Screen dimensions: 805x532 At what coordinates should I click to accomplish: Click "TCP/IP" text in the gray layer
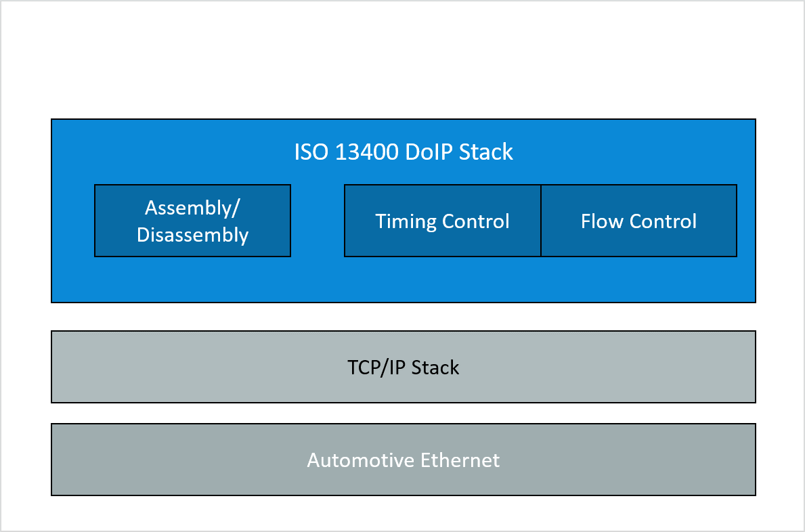point(376,368)
